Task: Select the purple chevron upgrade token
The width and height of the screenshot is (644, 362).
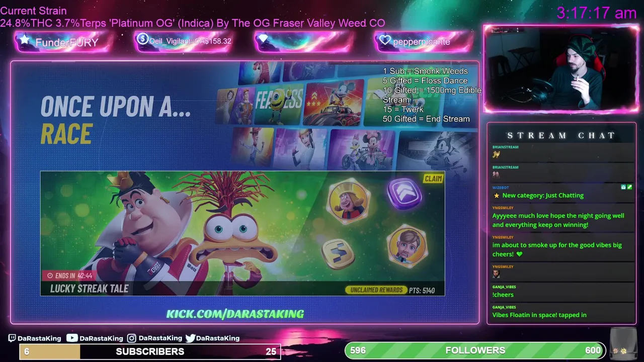Action: [405, 194]
